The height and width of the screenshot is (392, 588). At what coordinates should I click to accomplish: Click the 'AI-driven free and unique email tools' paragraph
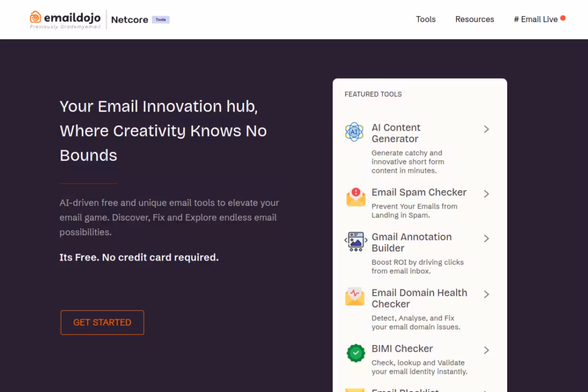[170, 218]
